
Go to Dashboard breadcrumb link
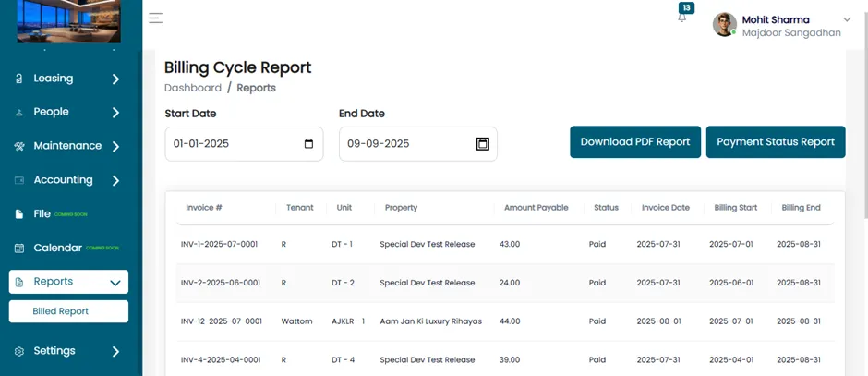pos(193,88)
